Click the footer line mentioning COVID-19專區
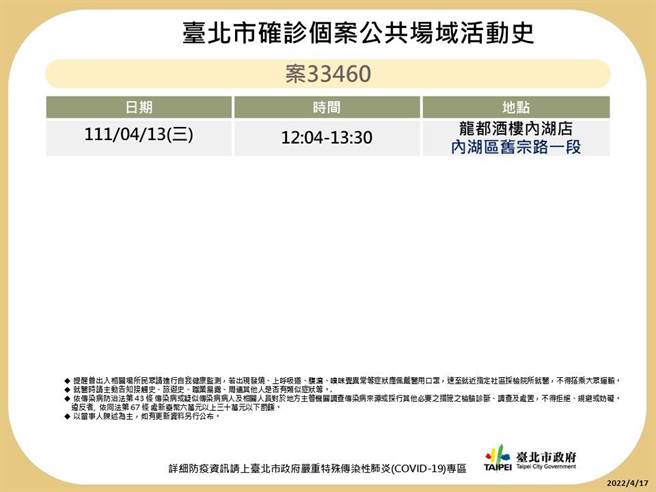Screen dimensions: 656x492 point(317,469)
